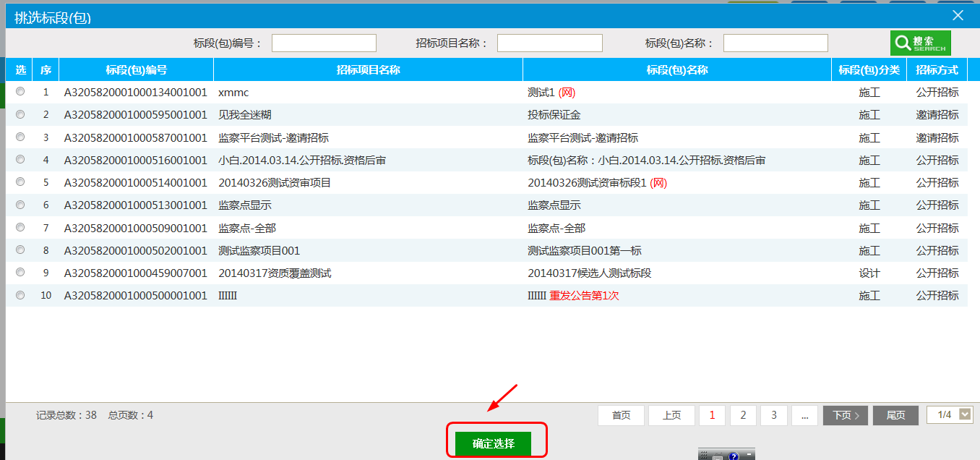Focus the 标段(包)编号 input field
Viewport: 980px width, 460px height.
tap(324, 43)
